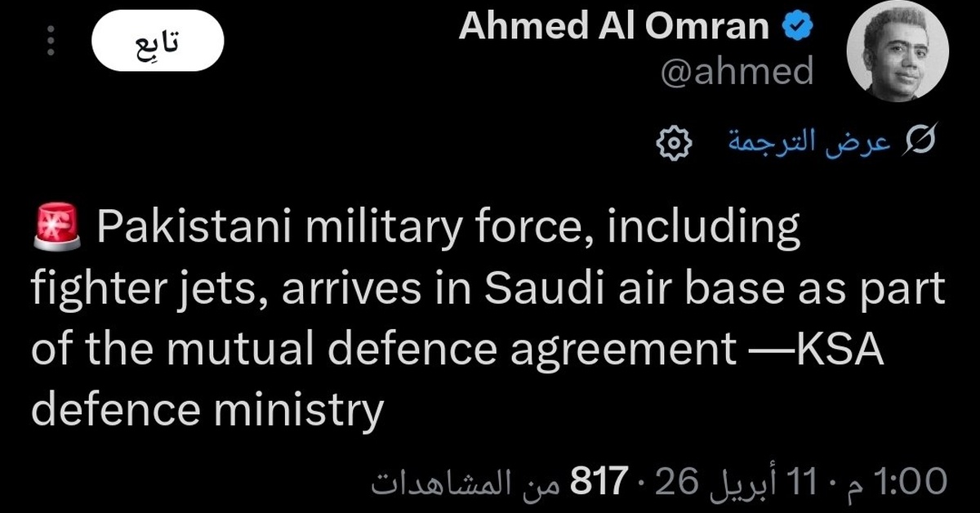Open translation settings gear icon
The image size is (980, 513).
coord(675,144)
